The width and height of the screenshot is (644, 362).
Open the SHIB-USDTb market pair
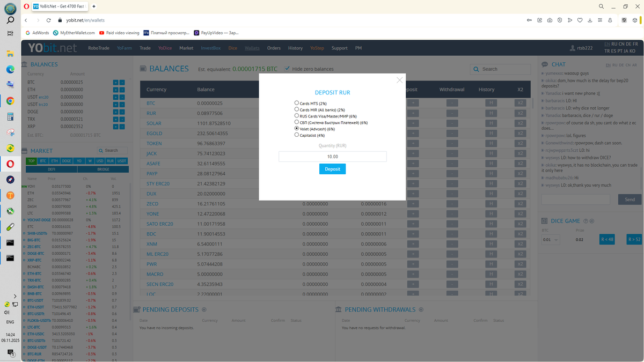(x=38, y=233)
